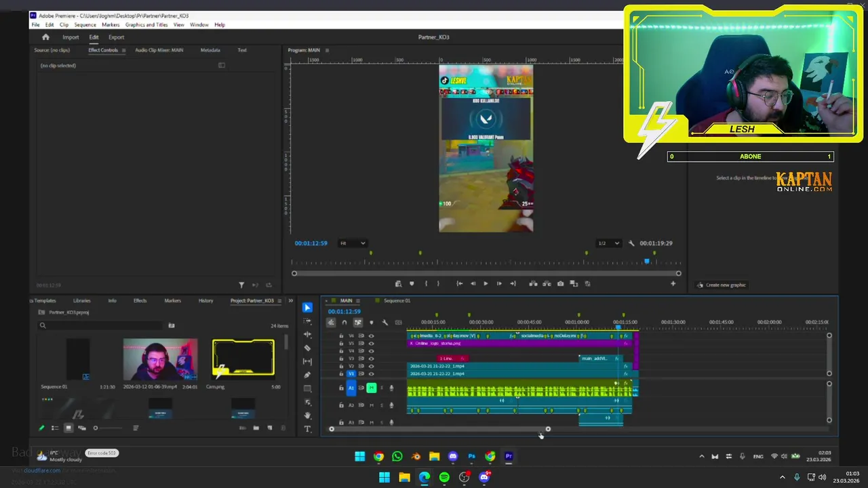The image size is (868, 488).
Task: Click Mark In button in Program monitor
Action: (426, 284)
